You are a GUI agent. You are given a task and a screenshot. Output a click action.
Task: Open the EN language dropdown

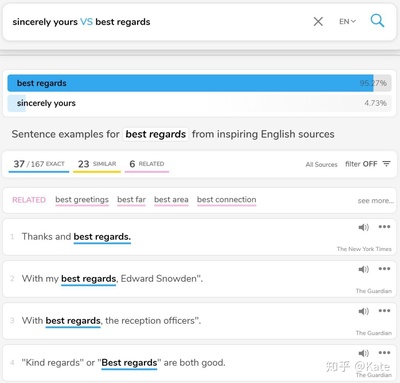pos(347,22)
